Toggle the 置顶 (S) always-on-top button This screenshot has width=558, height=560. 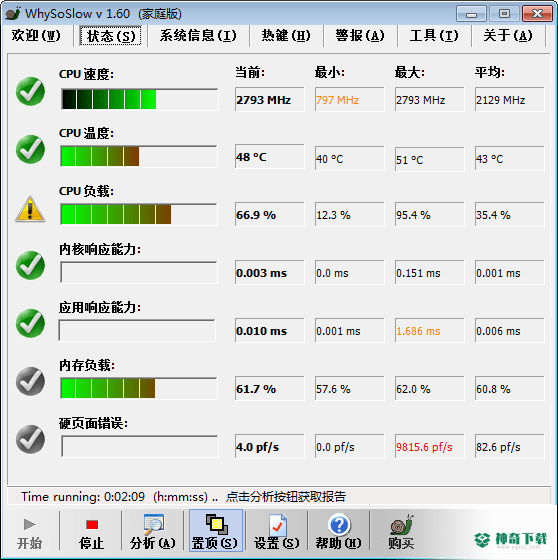215,531
